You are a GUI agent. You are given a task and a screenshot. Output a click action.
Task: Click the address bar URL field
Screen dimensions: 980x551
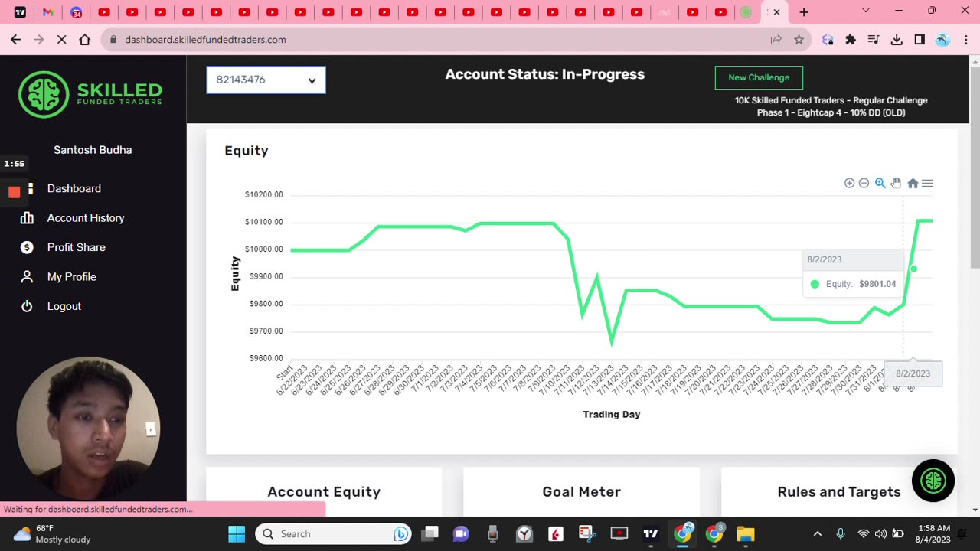click(436, 40)
